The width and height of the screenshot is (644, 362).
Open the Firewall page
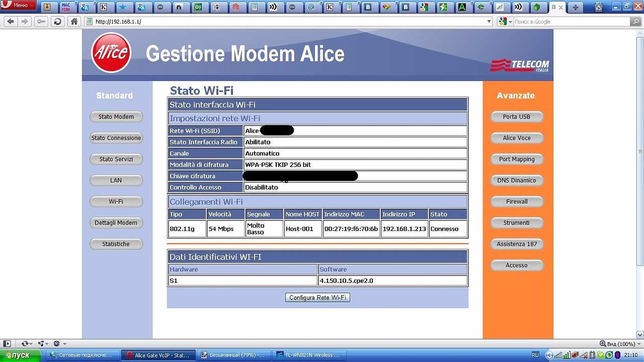517,202
